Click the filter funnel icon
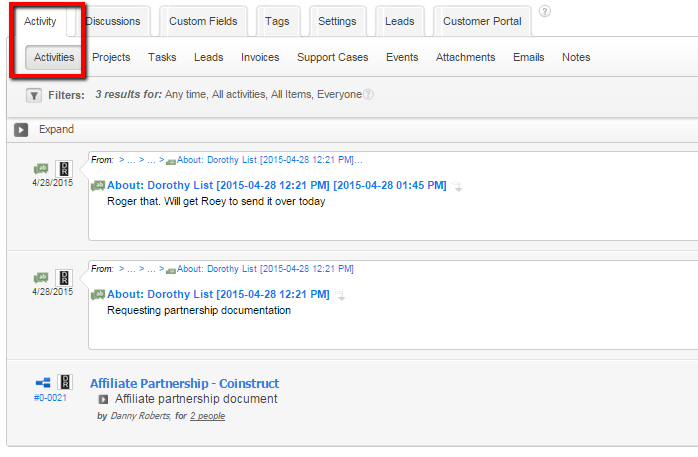This screenshot has width=698, height=457. click(x=34, y=95)
